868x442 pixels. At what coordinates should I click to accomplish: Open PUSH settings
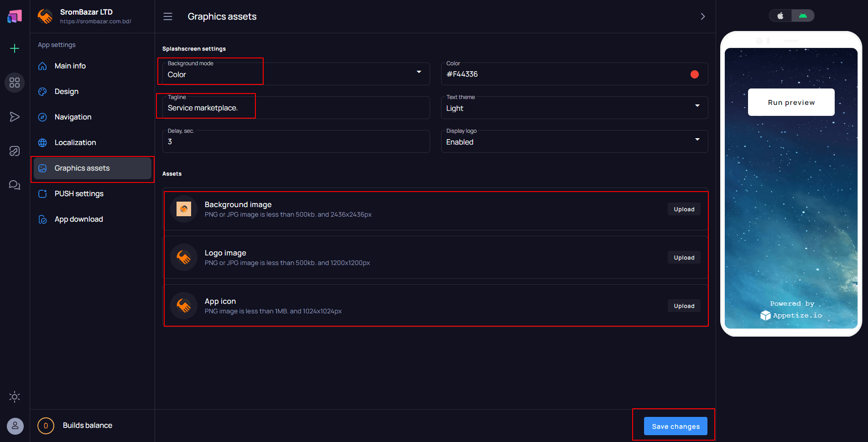(x=93, y=194)
